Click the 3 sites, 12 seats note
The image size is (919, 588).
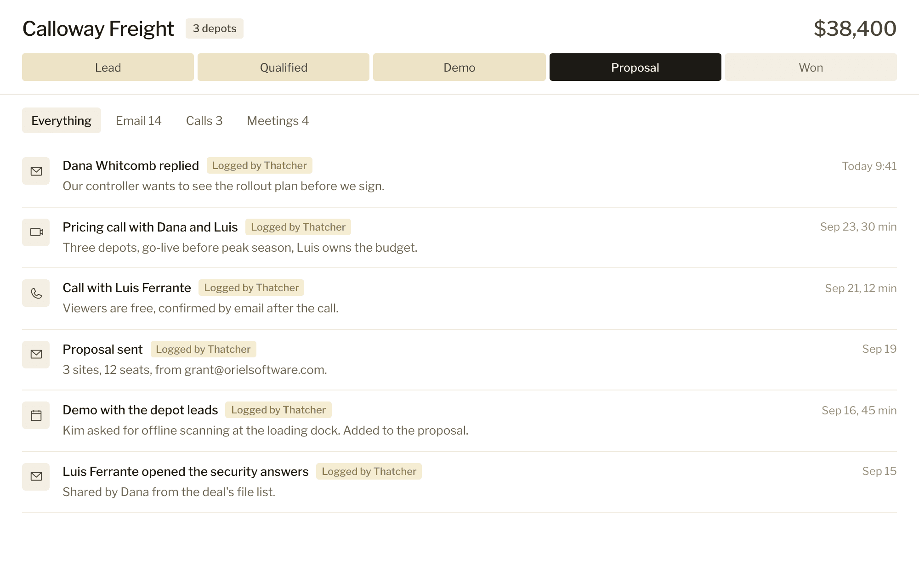pos(195,370)
